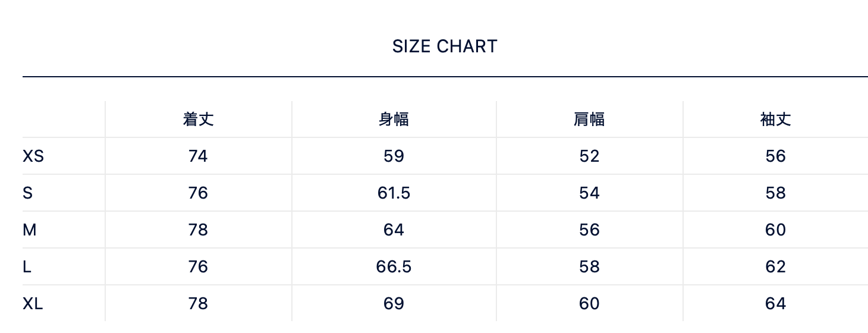Click the 肩幅 column header
The width and height of the screenshot is (868, 333).
coord(589,120)
